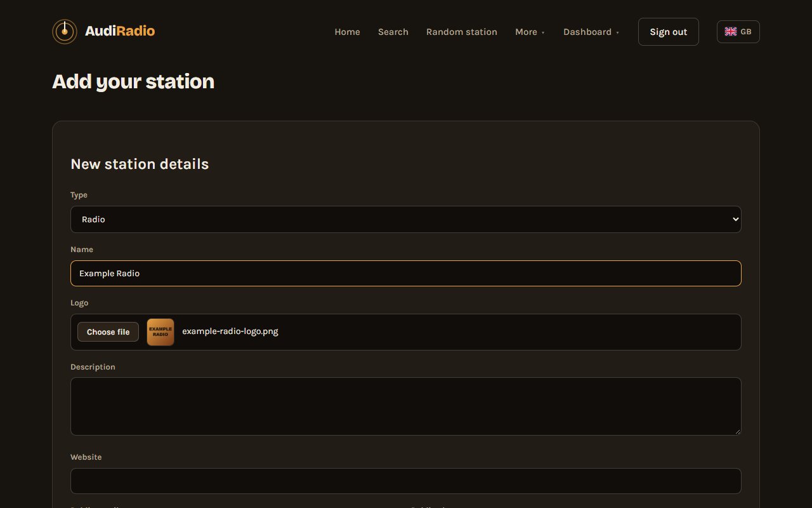Screen dimensions: 812x508
Task: Click the Sign out button
Action: pyautogui.click(x=669, y=32)
